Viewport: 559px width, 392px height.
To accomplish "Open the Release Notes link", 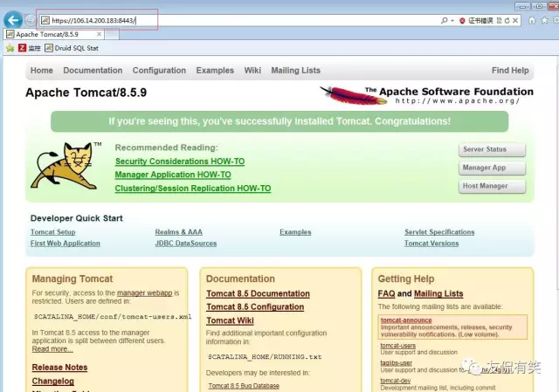I will point(60,368).
